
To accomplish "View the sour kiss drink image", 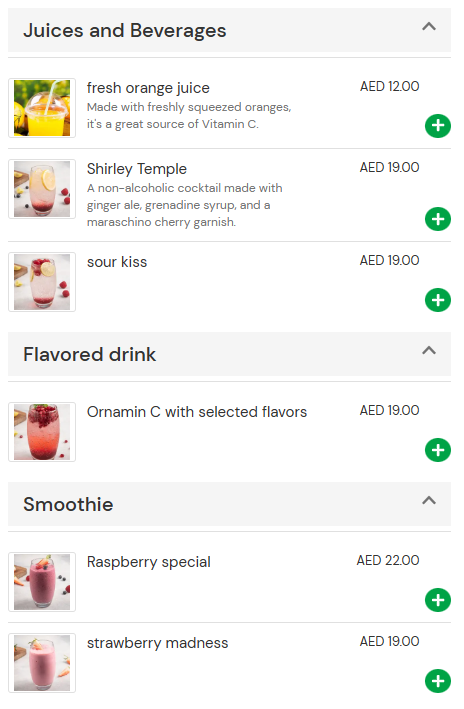I will [x=42, y=282].
